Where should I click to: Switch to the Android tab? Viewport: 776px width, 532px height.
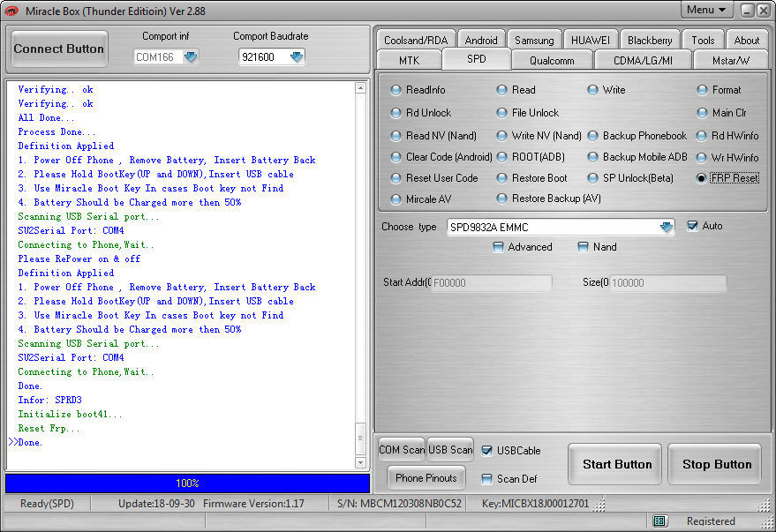[481, 40]
